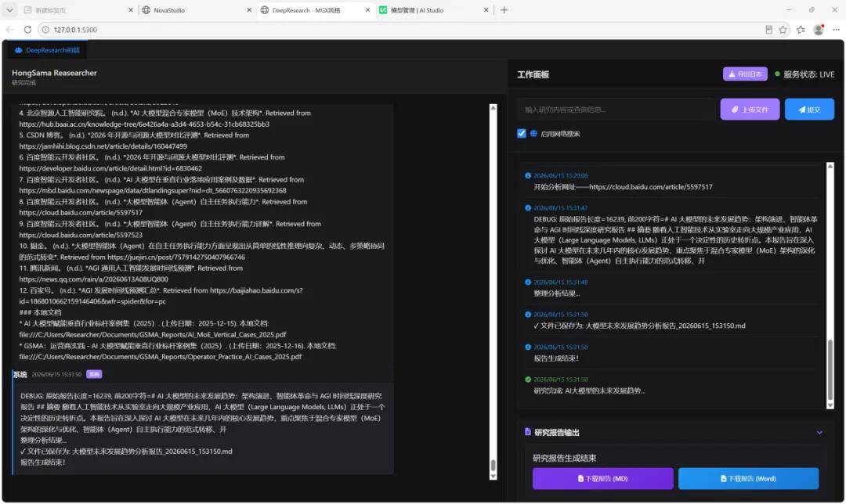Click the log panel scrollbar thumb

pos(830,369)
